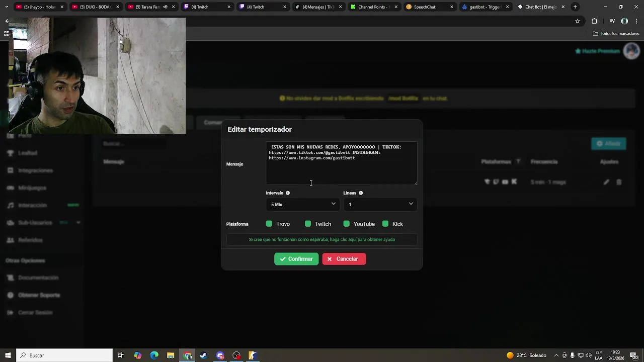Click the Hazte Premium link
This screenshot has height=362, width=644.
point(598,51)
